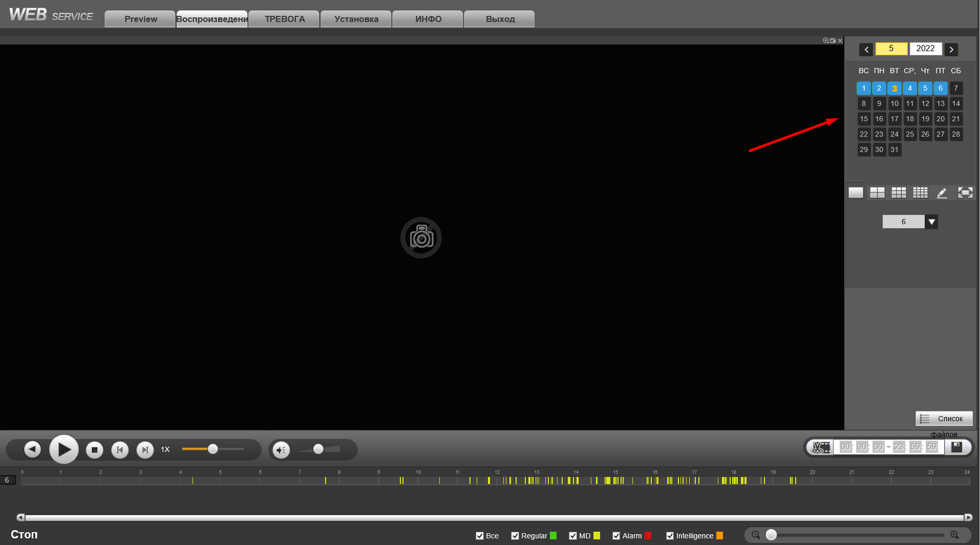Select the four-window layout icon
This screenshot has height=545, width=980.
coord(877,192)
